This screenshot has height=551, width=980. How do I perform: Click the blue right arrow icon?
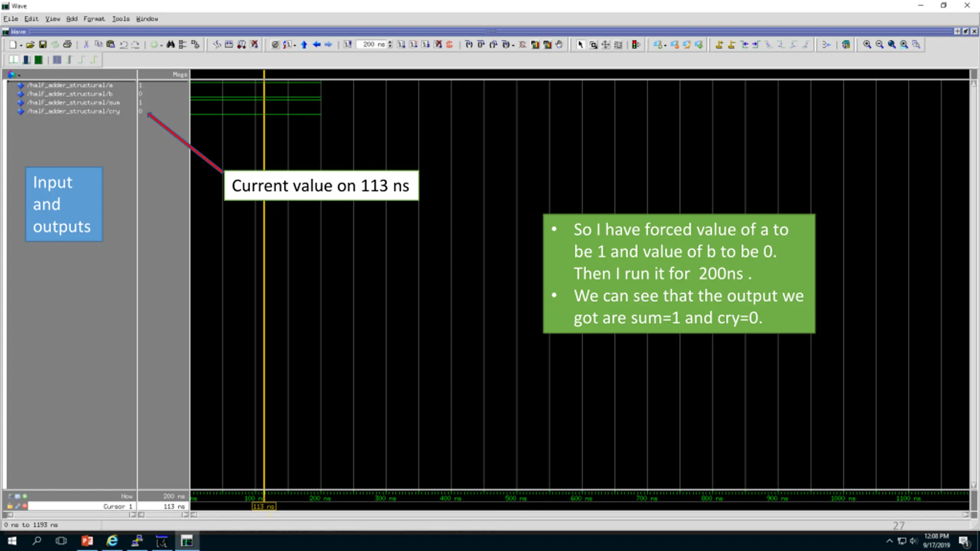pos(328,45)
